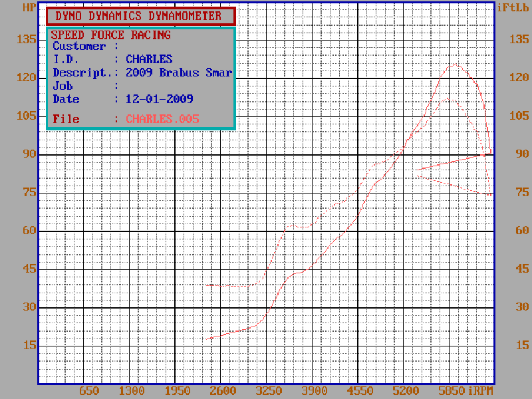Click left axis value 75

pos(29,192)
